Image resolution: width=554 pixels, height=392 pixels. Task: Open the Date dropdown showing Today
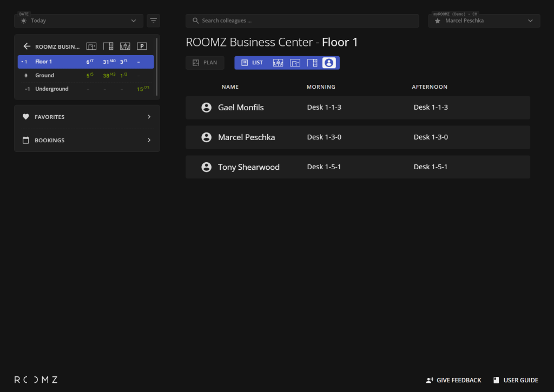coord(79,21)
